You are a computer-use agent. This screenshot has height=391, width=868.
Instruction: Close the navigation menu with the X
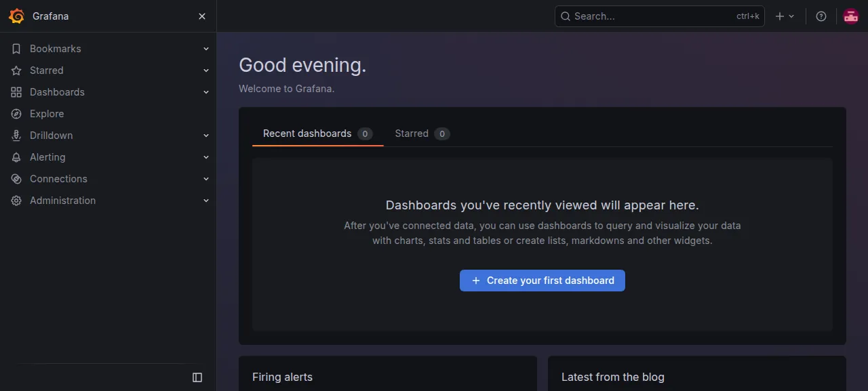click(x=202, y=16)
